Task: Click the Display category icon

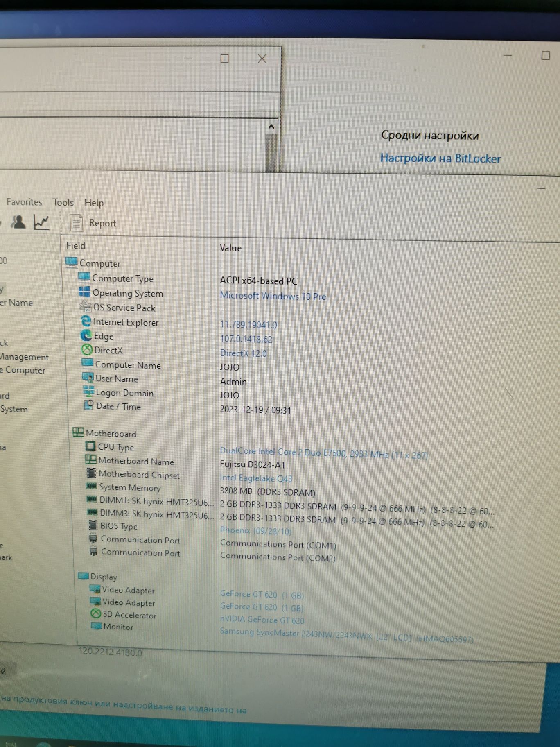Action: [x=84, y=576]
